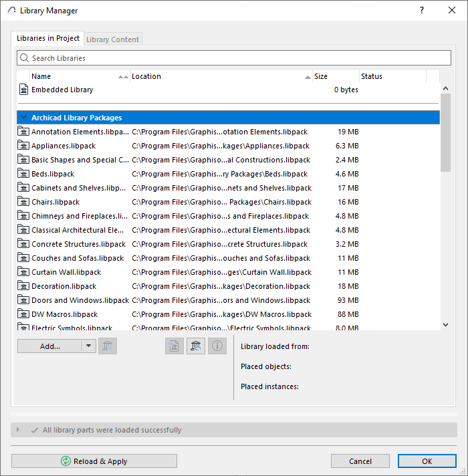Click the Reload & Apply green icon

click(66, 461)
